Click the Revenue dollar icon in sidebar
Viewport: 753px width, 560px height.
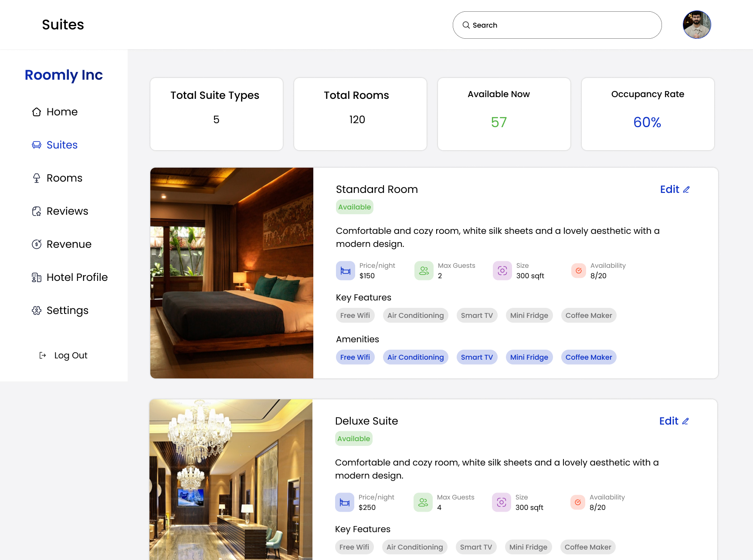[x=37, y=244]
